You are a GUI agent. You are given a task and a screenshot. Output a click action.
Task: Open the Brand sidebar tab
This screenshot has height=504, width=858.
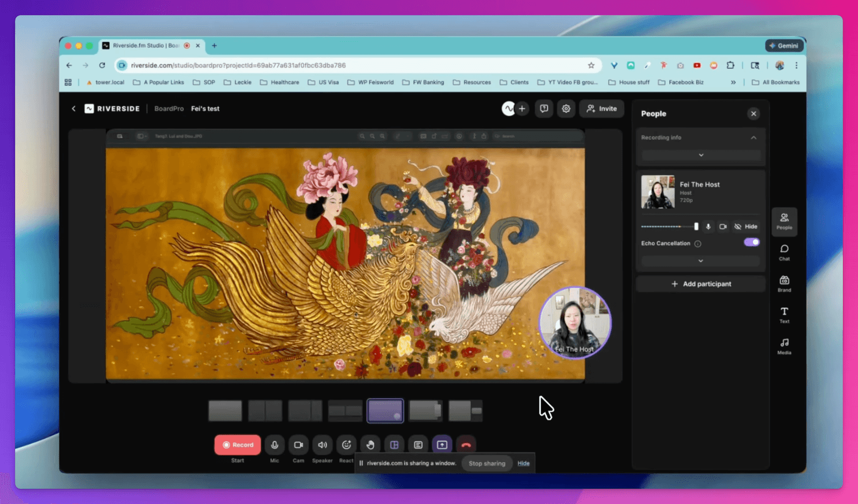784,284
